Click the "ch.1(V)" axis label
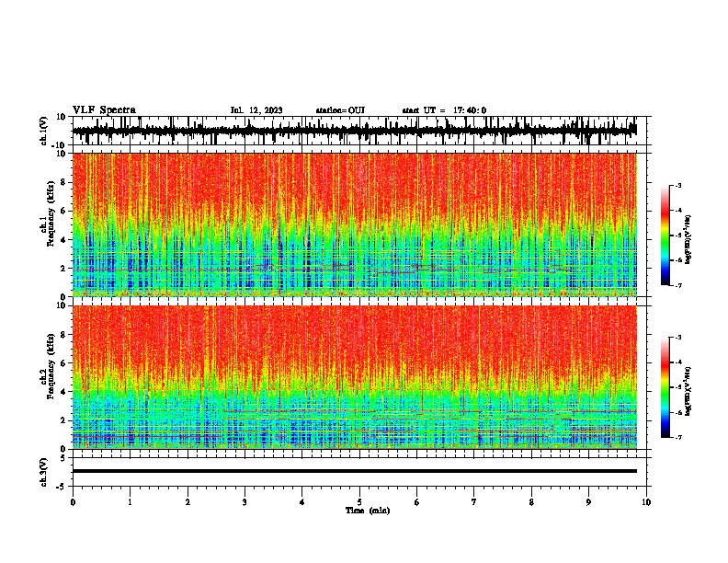The width and height of the screenshot is (728, 563). [44, 131]
